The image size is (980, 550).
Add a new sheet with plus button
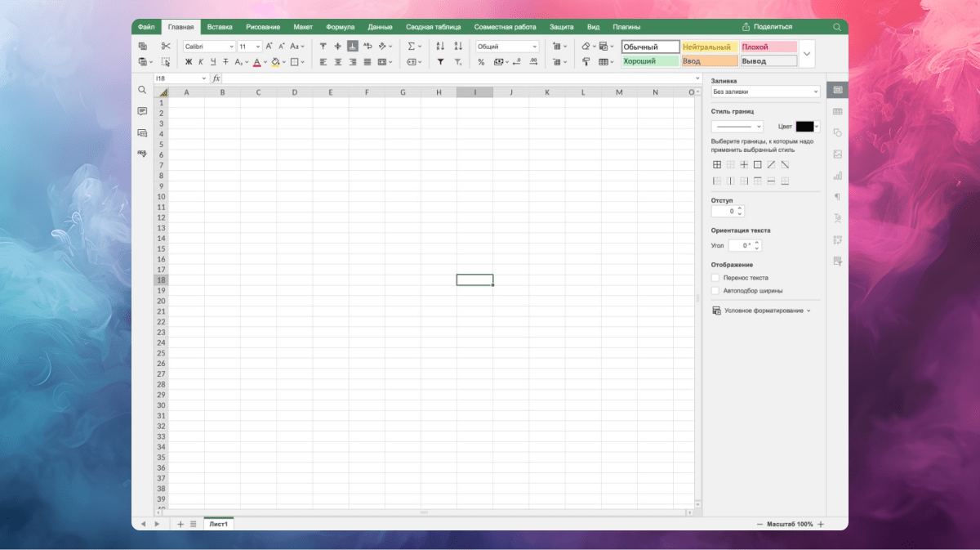(x=180, y=524)
